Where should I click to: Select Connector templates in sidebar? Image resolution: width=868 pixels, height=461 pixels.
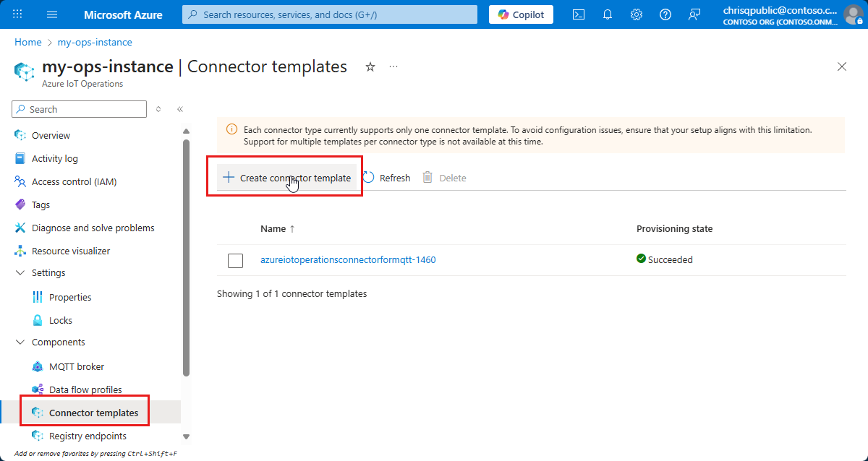[93, 413]
